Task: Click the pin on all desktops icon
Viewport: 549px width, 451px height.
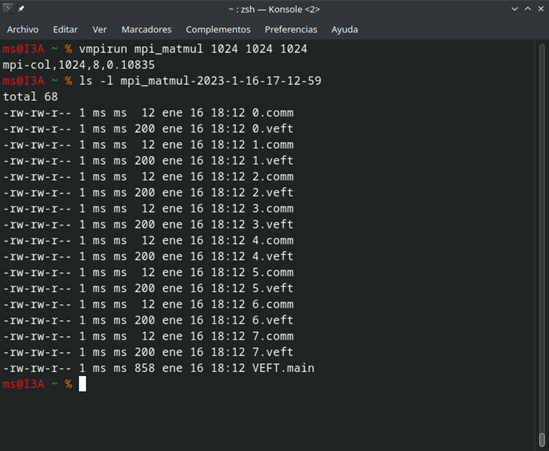Action: pos(21,9)
